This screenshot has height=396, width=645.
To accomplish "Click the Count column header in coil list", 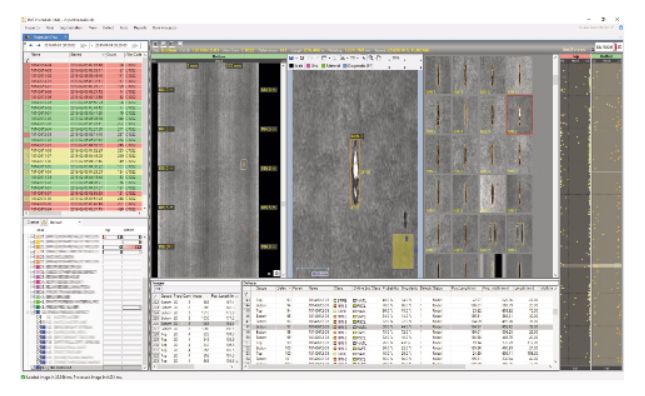I will click(x=111, y=55).
